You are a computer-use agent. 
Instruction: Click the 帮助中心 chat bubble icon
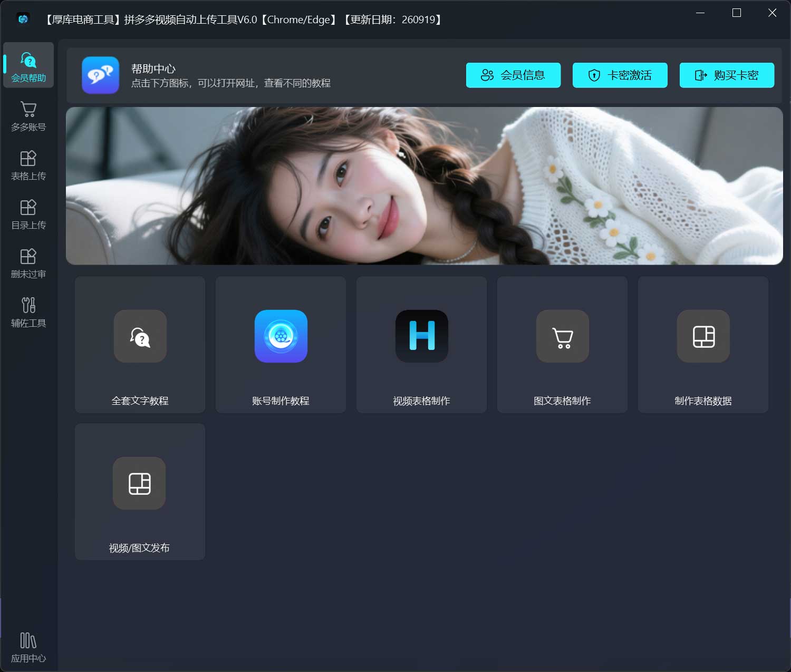point(100,75)
